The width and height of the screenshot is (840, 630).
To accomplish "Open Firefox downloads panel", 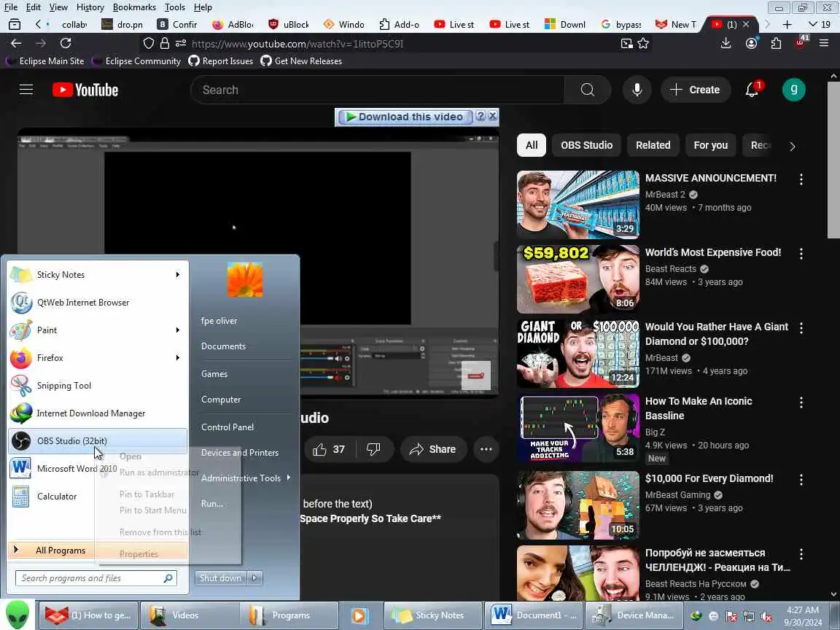I will pos(726,44).
